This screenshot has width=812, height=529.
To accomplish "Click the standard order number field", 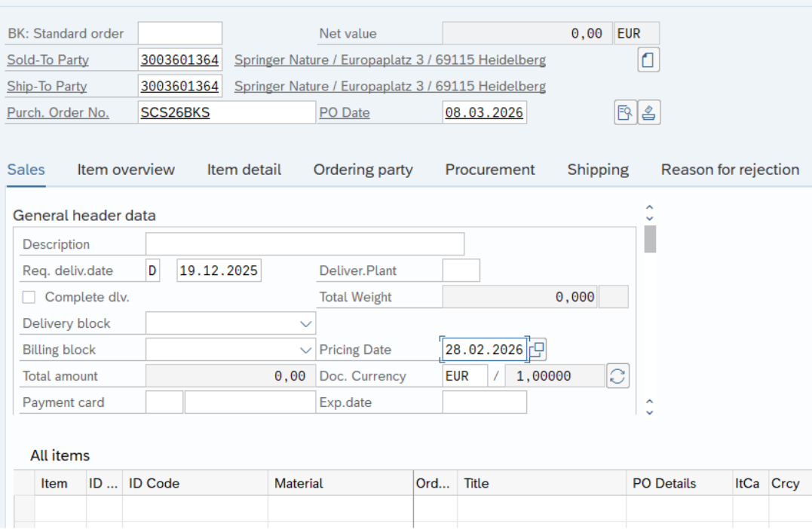I will tap(180, 33).
